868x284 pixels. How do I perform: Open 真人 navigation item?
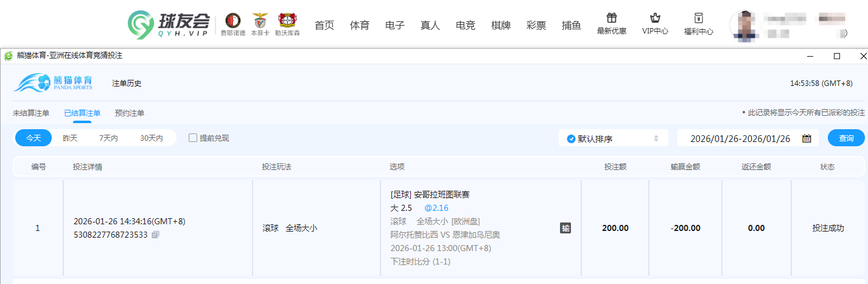click(x=430, y=26)
